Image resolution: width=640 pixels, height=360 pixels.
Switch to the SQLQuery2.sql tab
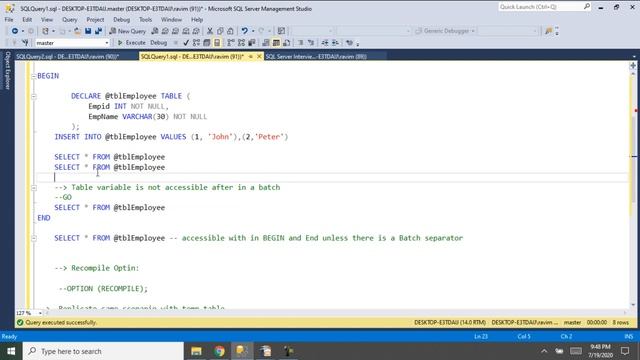[x=68, y=57]
